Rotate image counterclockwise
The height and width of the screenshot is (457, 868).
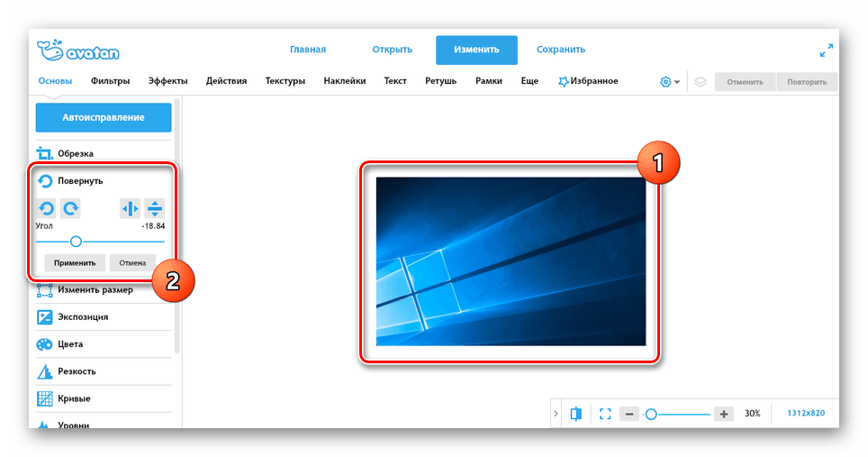46,208
